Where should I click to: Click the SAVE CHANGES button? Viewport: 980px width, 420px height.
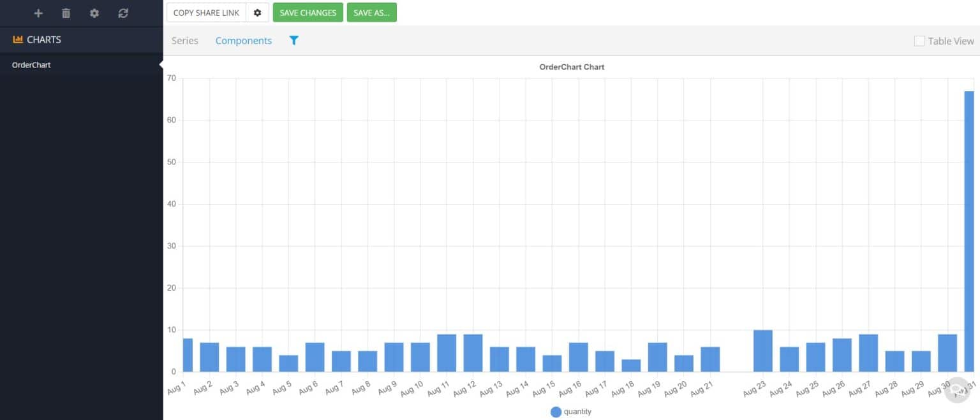pos(308,13)
